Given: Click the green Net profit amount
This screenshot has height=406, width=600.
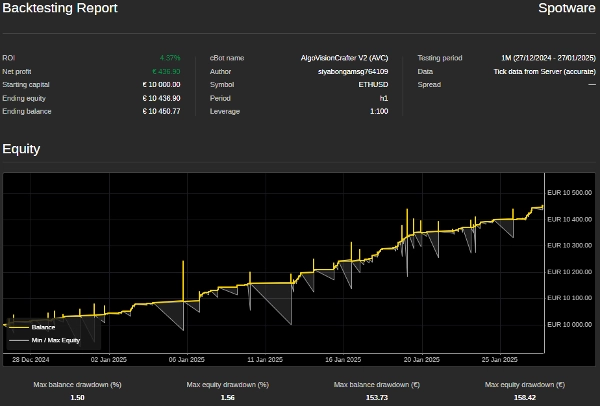Looking at the screenshot, I should coord(165,72).
